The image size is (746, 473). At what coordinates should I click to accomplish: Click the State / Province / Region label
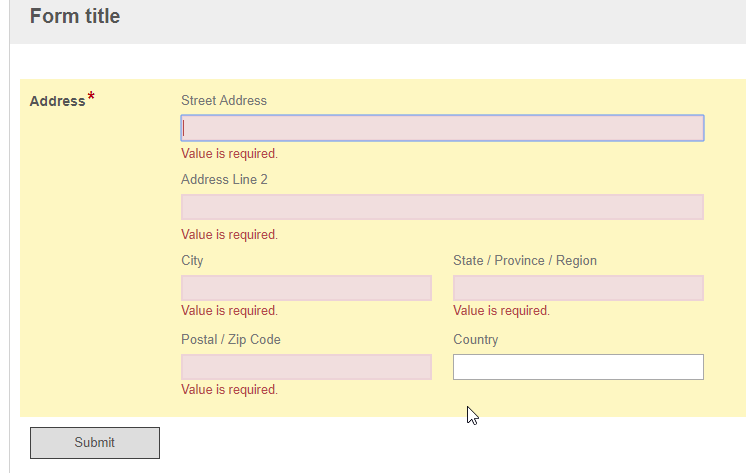tap(525, 261)
